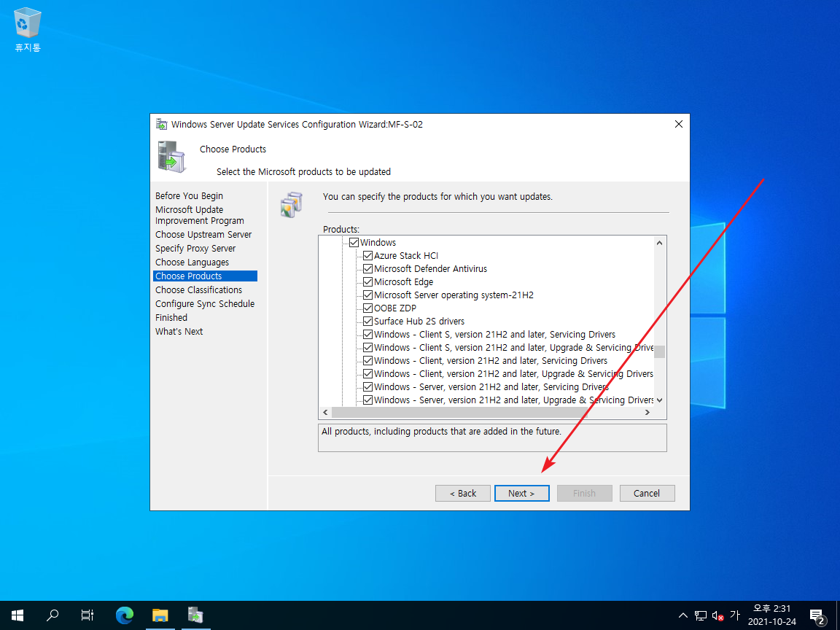The height and width of the screenshot is (630, 840).
Task: Uncheck Windows Server Upgrade & Servicing Drivers
Action: [x=367, y=400]
